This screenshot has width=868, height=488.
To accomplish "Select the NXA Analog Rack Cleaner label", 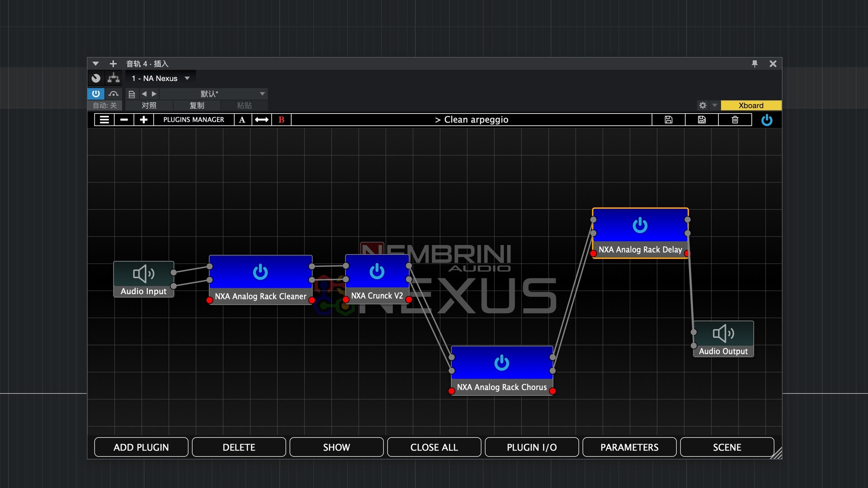I will click(260, 296).
